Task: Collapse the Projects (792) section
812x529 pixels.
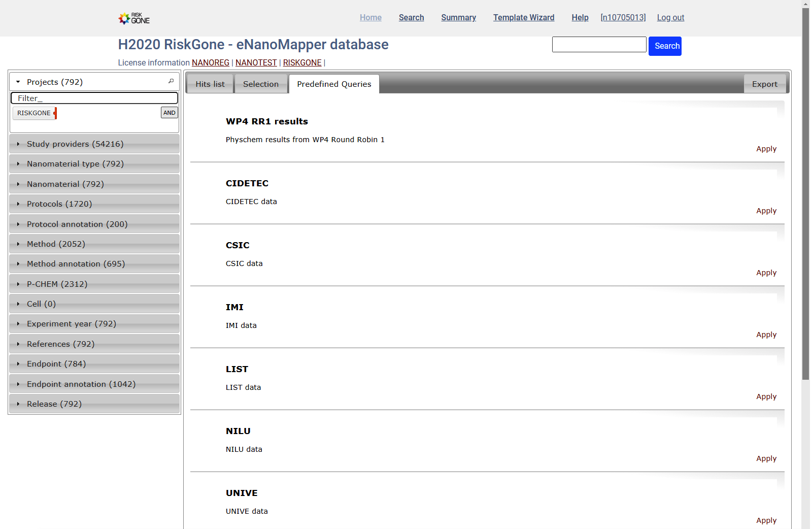Action: click(x=18, y=81)
